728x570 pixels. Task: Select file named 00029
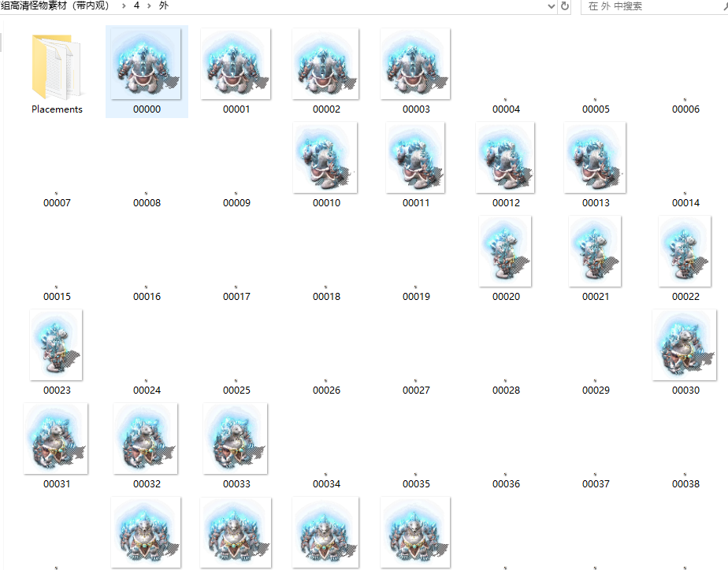pyautogui.click(x=596, y=390)
